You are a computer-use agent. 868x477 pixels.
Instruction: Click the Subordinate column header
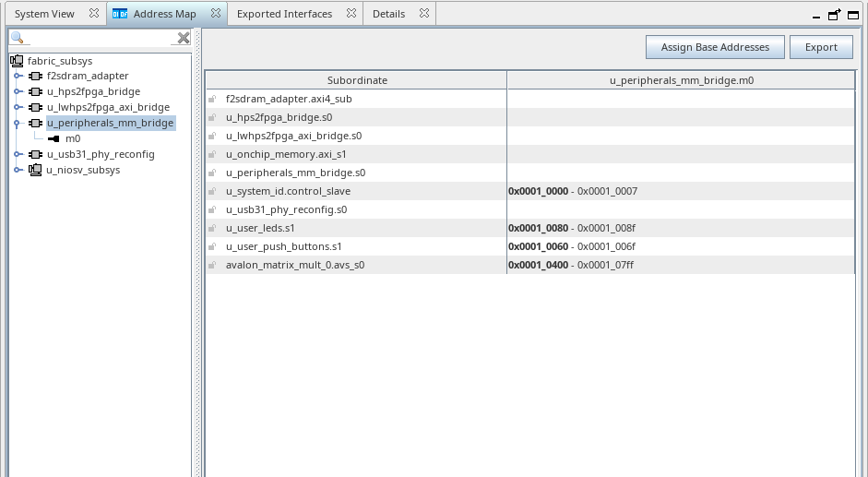click(x=357, y=80)
